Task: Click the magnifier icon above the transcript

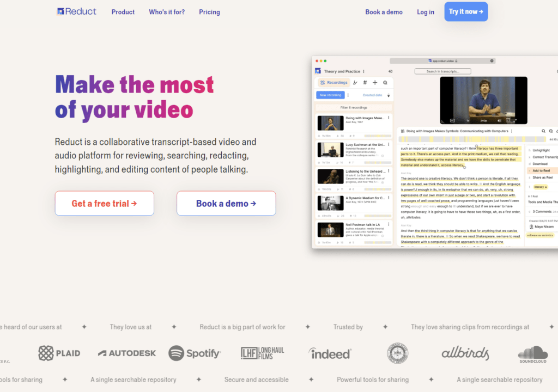Action: [x=543, y=131]
